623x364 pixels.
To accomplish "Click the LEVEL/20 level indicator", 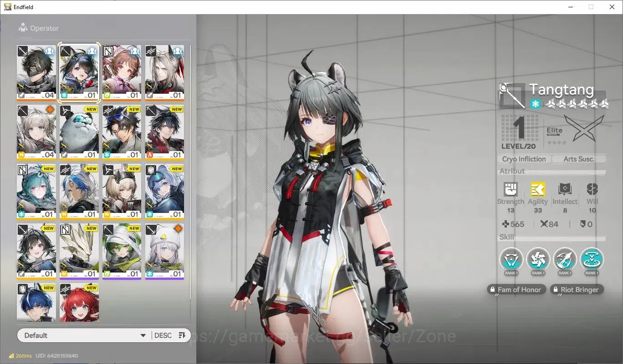I will pyautogui.click(x=518, y=146).
